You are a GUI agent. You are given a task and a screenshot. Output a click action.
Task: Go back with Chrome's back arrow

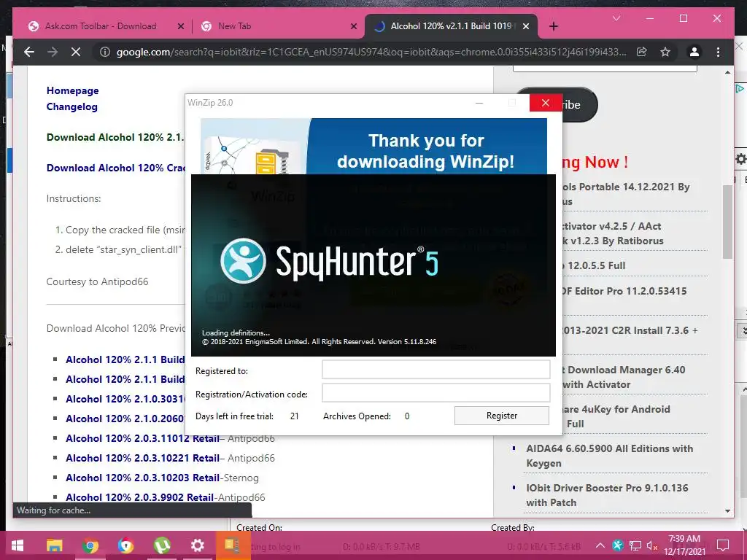(29, 52)
